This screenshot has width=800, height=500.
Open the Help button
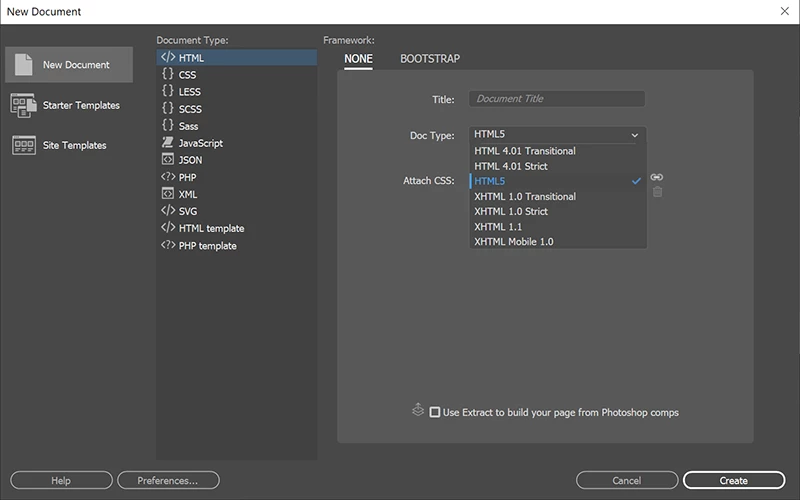coord(61,480)
